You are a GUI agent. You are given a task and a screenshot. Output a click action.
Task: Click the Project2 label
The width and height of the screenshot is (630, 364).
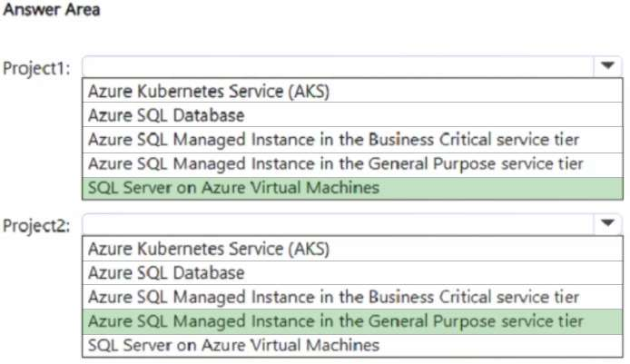37,226
